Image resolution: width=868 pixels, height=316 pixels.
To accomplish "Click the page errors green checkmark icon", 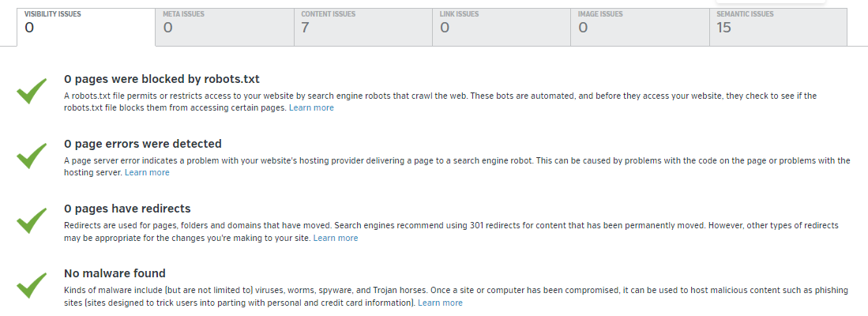I will coord(32,156).
